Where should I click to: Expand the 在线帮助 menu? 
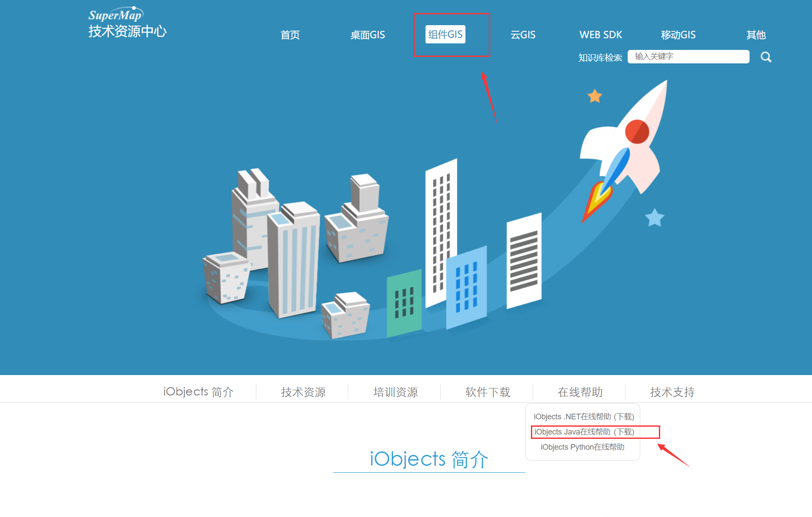point(580,392)
